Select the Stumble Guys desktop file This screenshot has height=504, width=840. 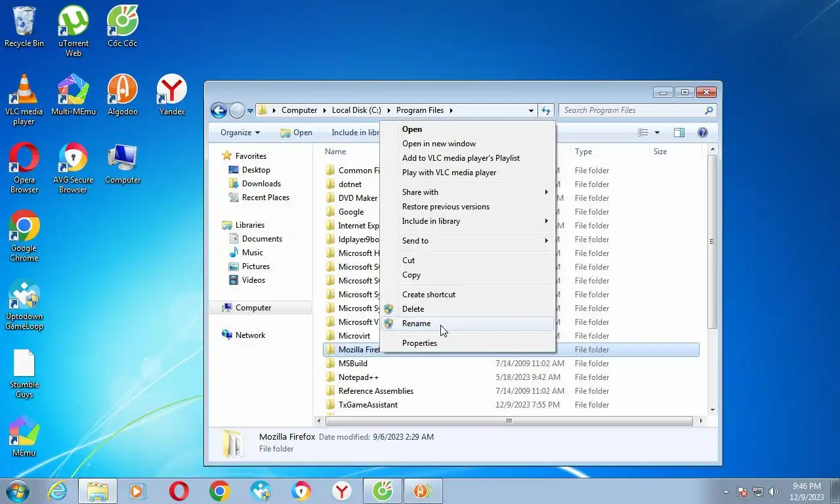24,373
